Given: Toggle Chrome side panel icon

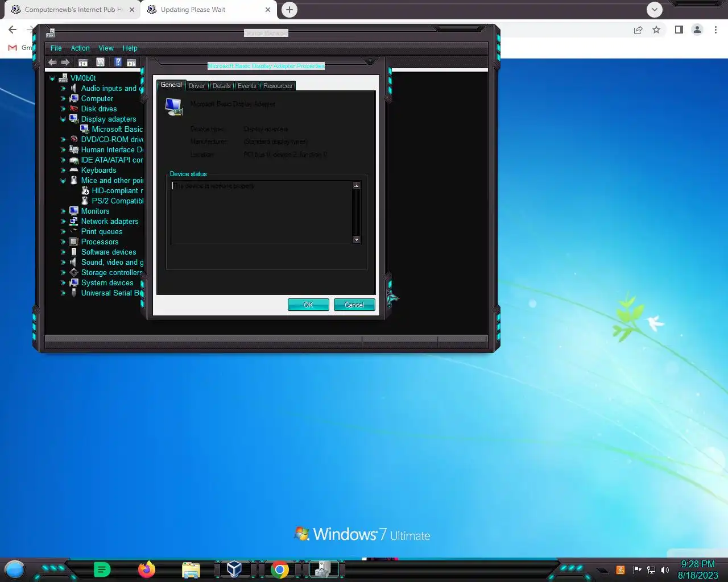Looking at the screenshot, I should [679, 30].
